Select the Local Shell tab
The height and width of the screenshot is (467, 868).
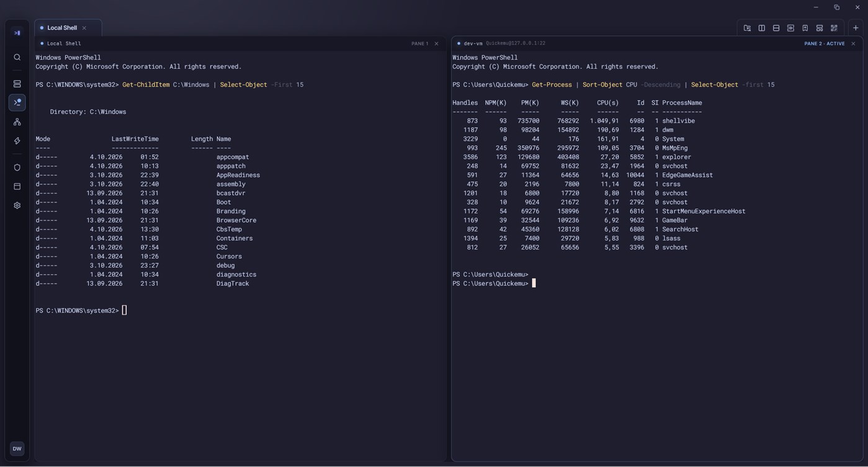point(68,28)
